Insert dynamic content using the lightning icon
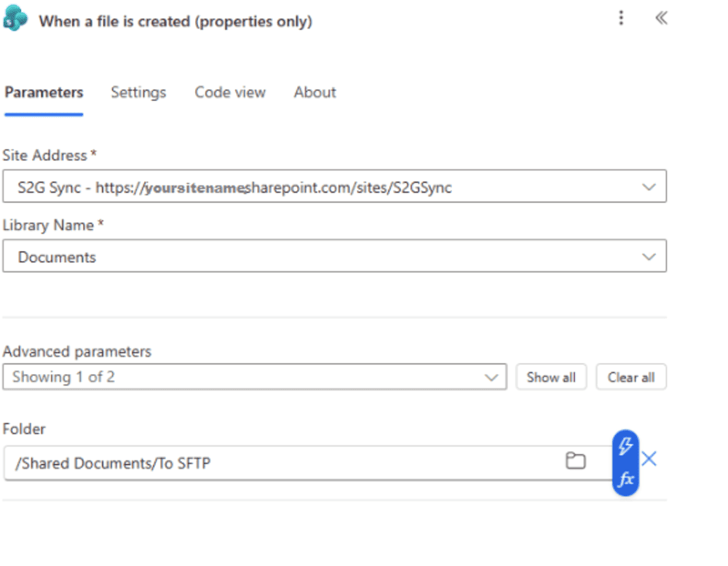Image resolution: width=728 pixels, height=566 pixels. (x=625, y=446)
